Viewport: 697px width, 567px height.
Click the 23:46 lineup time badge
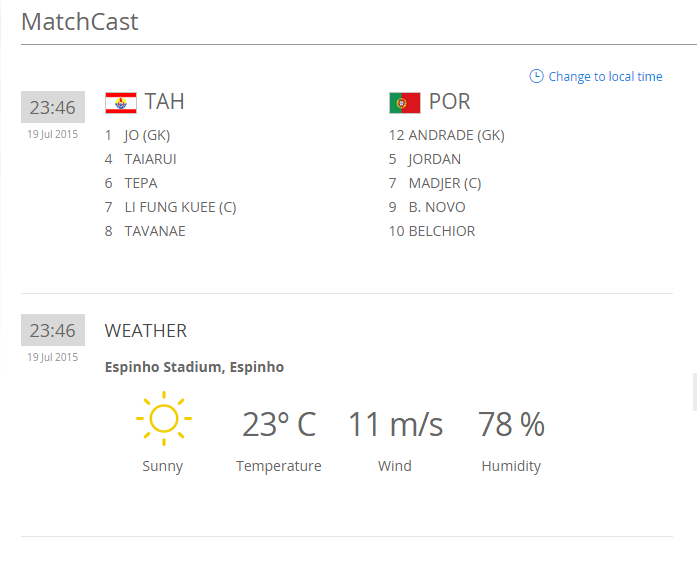tap(52, 107)
